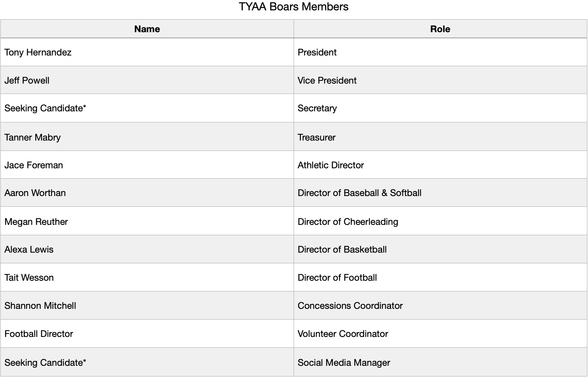The height and width of the screenshot is (378, 588).
Task: Select the "Name" column header
Action: click(147, 29)
